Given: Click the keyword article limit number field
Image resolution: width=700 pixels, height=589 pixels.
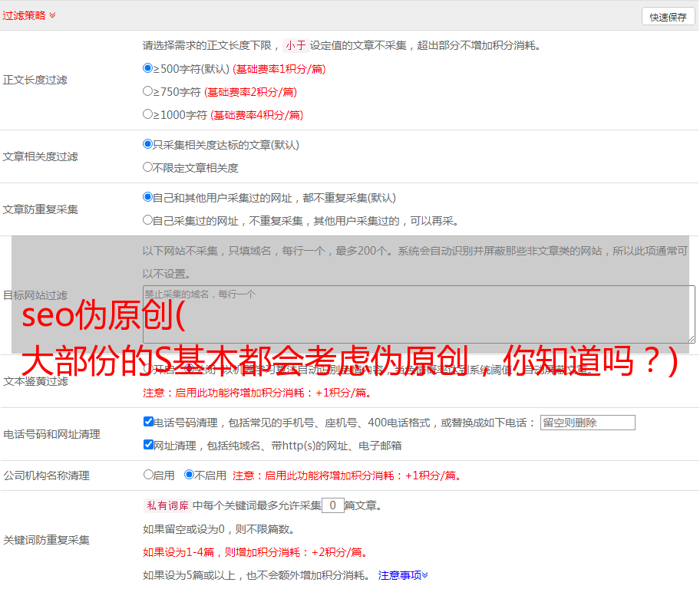Looking at the screenshot, I should point(332,505).
